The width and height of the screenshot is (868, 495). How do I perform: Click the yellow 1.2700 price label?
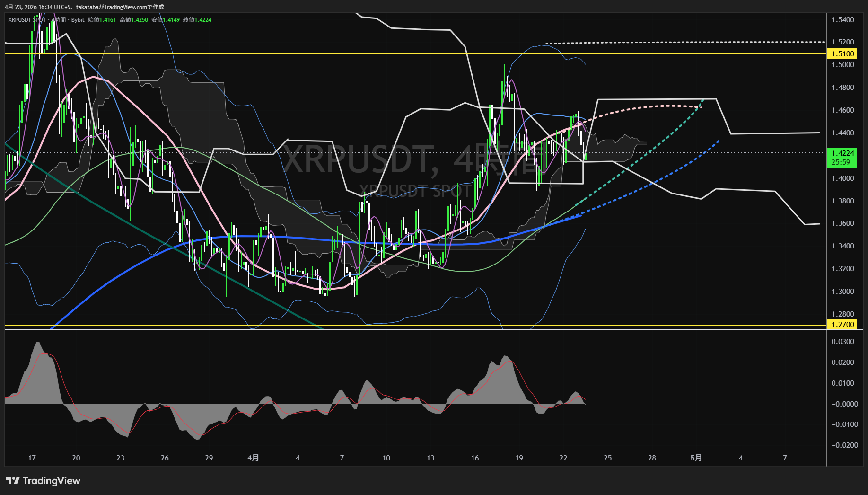pyautogui.click(x=842, y=325)
